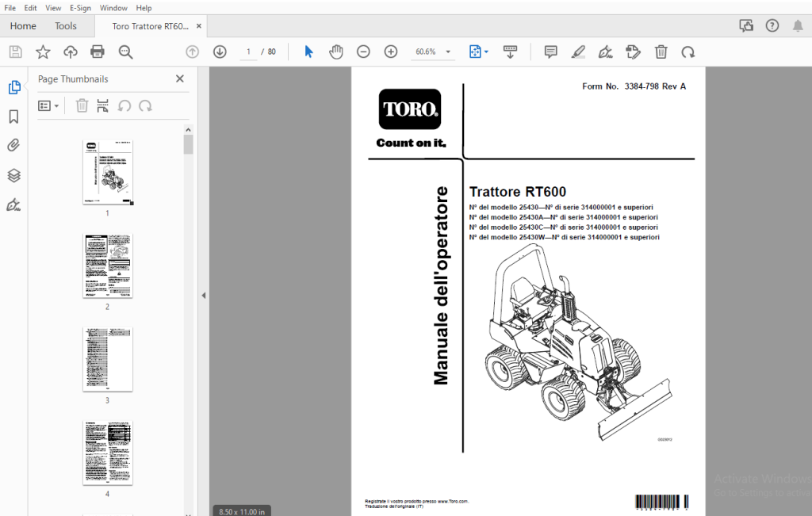Open the E-Sign menu

(80, 8)
